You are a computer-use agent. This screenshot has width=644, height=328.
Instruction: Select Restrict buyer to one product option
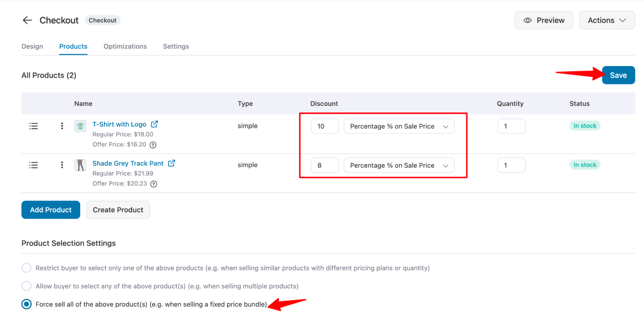coord(26,268)
